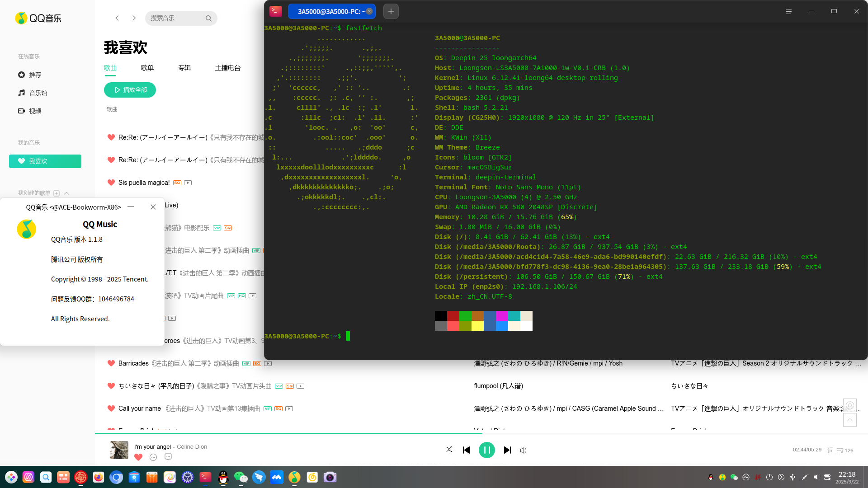
Task: Open the MV icon for Call your name
Action: [x=289, y=409]
